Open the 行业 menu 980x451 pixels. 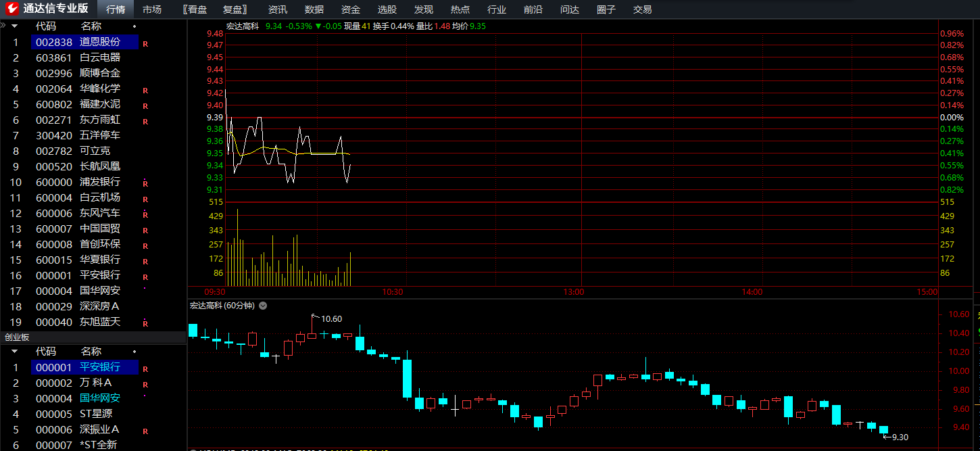[497, 9]
